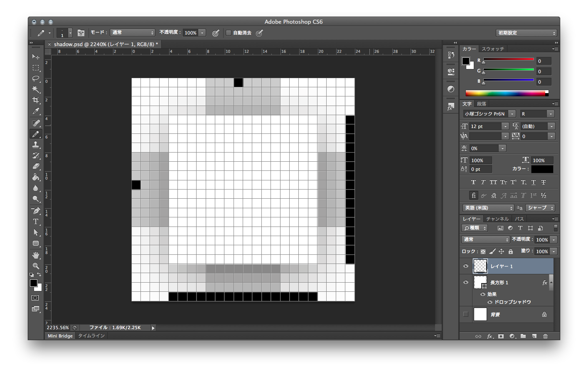Hide the レイヤー 1 layer
The width and height of the screenshot is (588, 377).
point(466,266)
